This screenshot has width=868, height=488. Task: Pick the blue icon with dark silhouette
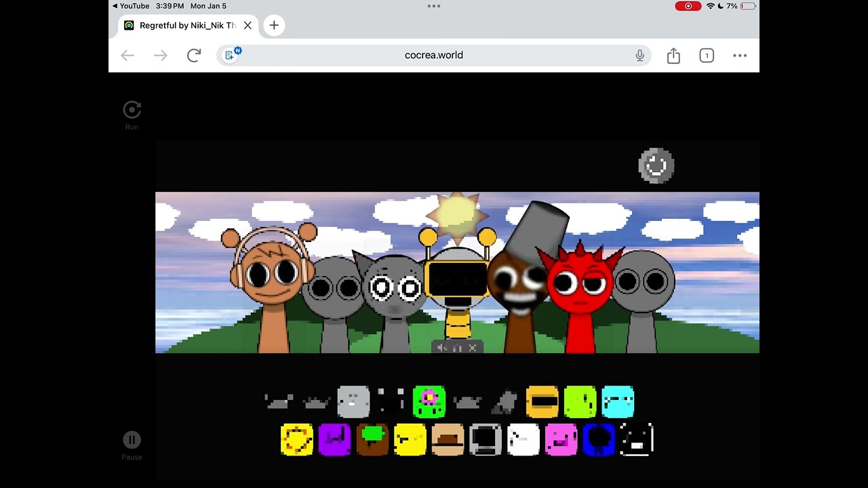[599, 440]
